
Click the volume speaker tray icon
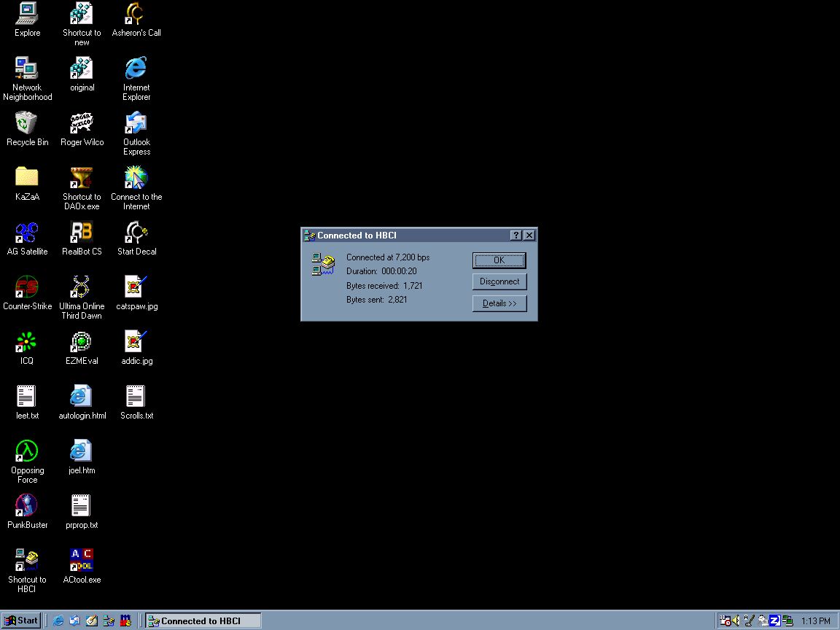736,621
